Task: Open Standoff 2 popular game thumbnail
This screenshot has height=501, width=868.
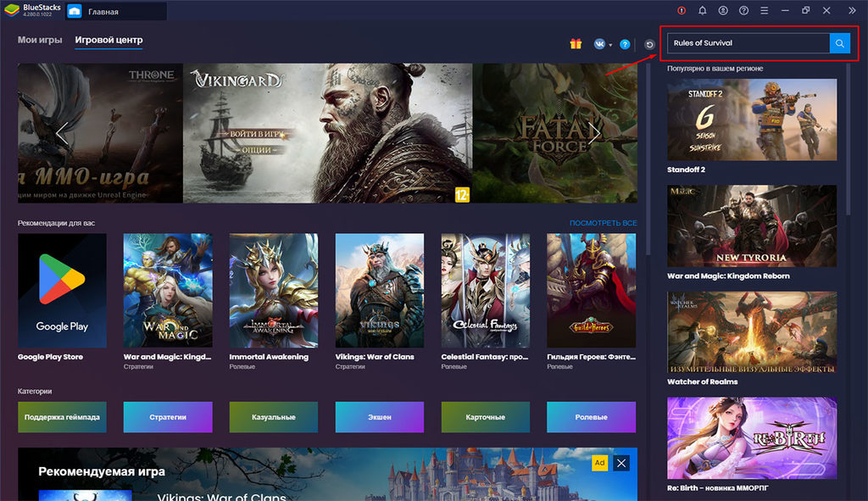Action: point(752,120)
